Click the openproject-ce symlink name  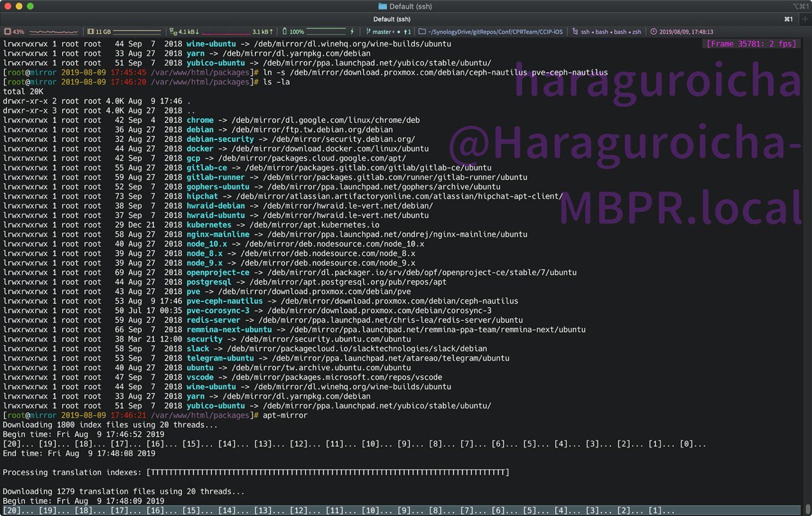coord(218,272)
